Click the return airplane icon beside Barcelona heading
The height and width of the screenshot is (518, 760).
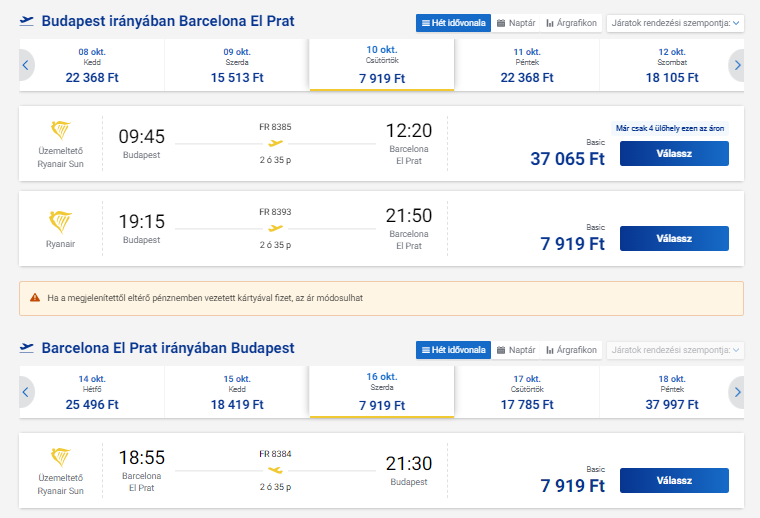point(27,348)
